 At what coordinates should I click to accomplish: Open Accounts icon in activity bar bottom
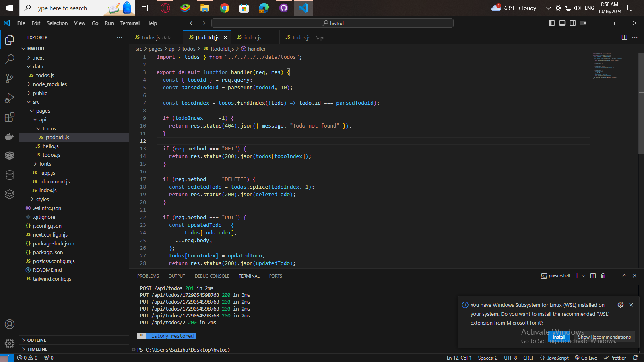[9, 324]
